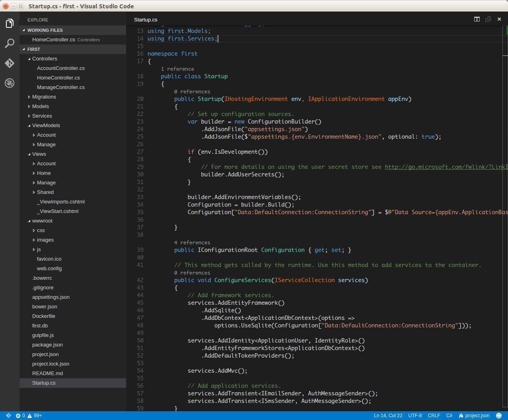Screen dimensions: 508x420
Task: Open favicon.ico file
Action: coord(73,259)
